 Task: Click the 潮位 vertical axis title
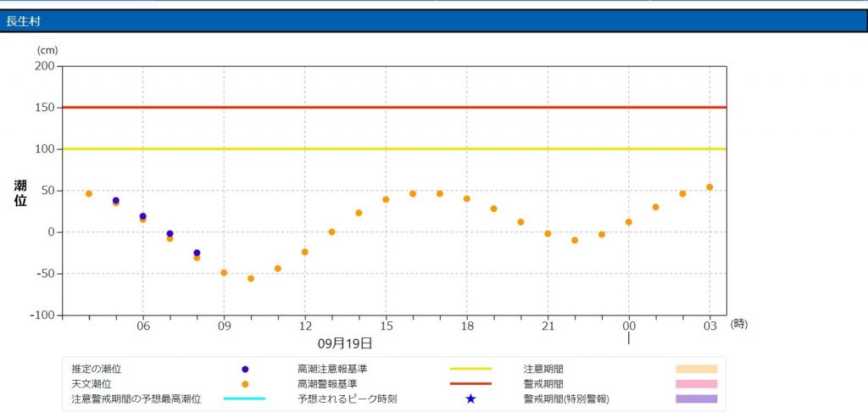pyautogui.click(x=20, y=193)
